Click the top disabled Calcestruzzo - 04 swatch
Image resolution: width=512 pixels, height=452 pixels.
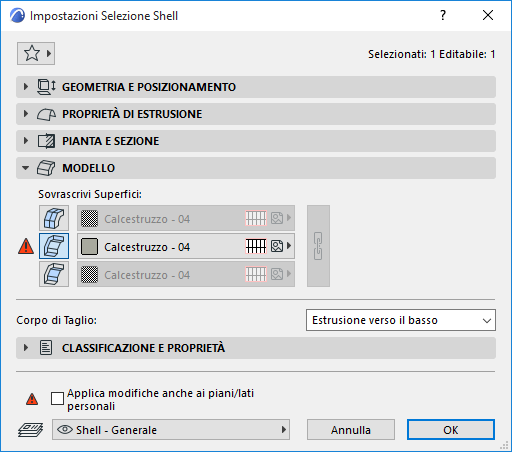coord(89,219)
